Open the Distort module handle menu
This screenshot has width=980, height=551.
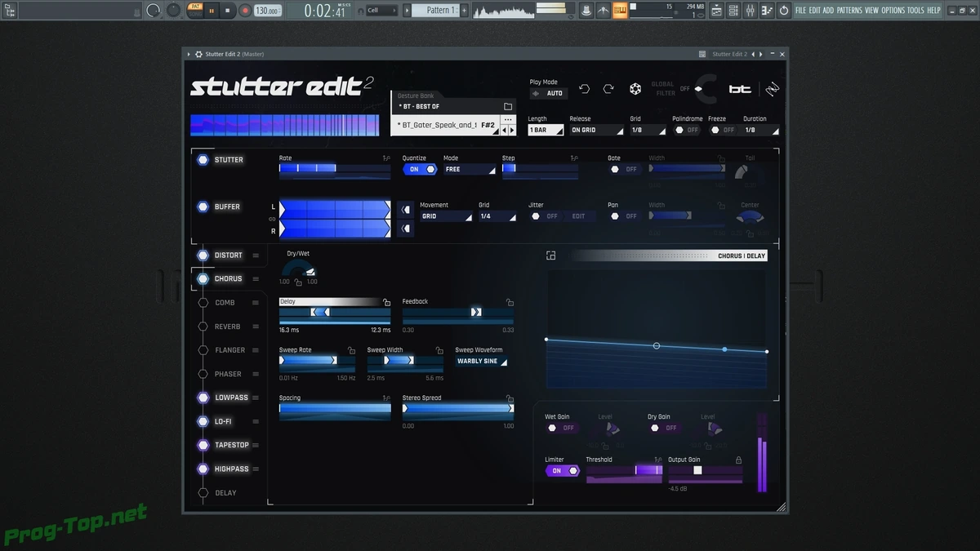[x=256, y=256]
